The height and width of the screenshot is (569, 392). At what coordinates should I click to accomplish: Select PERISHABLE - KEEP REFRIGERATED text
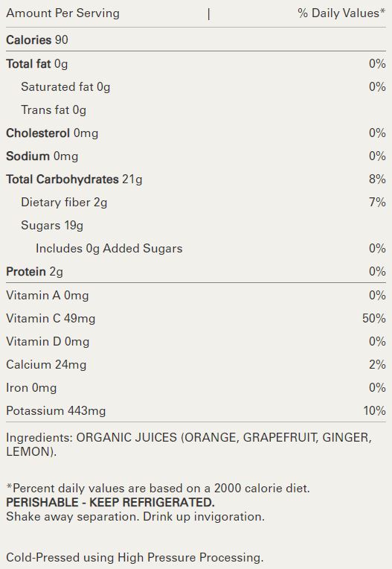[111, 503]
